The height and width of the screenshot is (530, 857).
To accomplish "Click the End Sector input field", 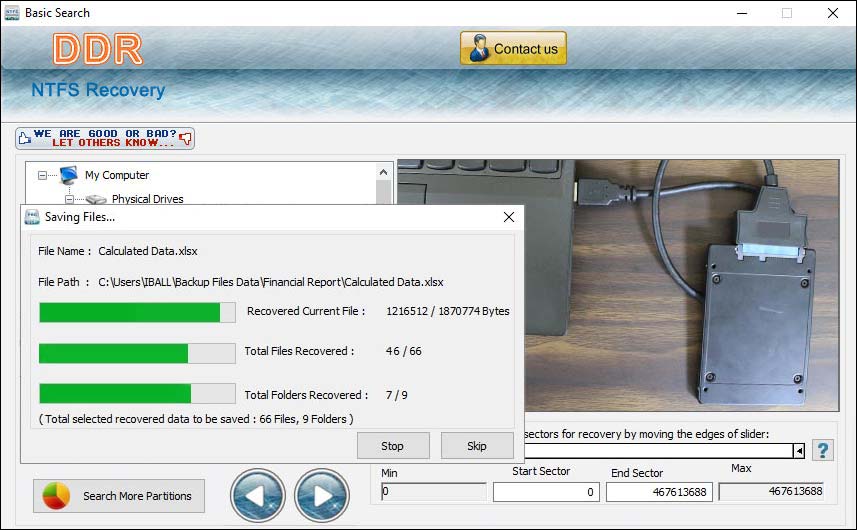I will [x=659, y=492].
